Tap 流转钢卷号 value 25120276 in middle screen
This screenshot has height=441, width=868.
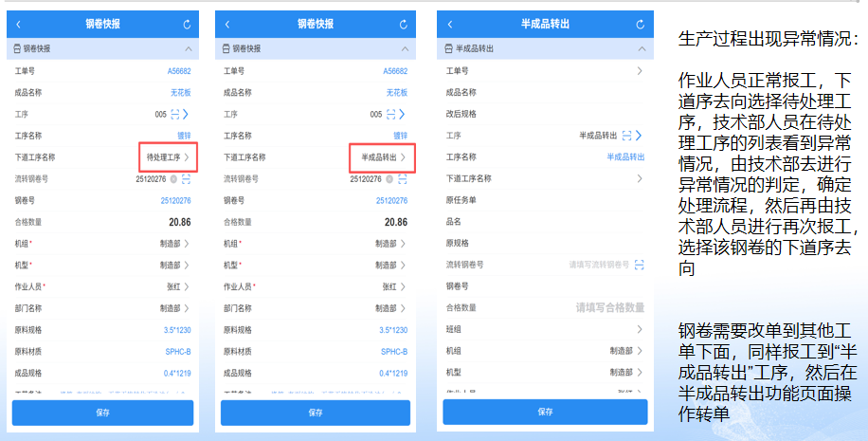(366, 179)
